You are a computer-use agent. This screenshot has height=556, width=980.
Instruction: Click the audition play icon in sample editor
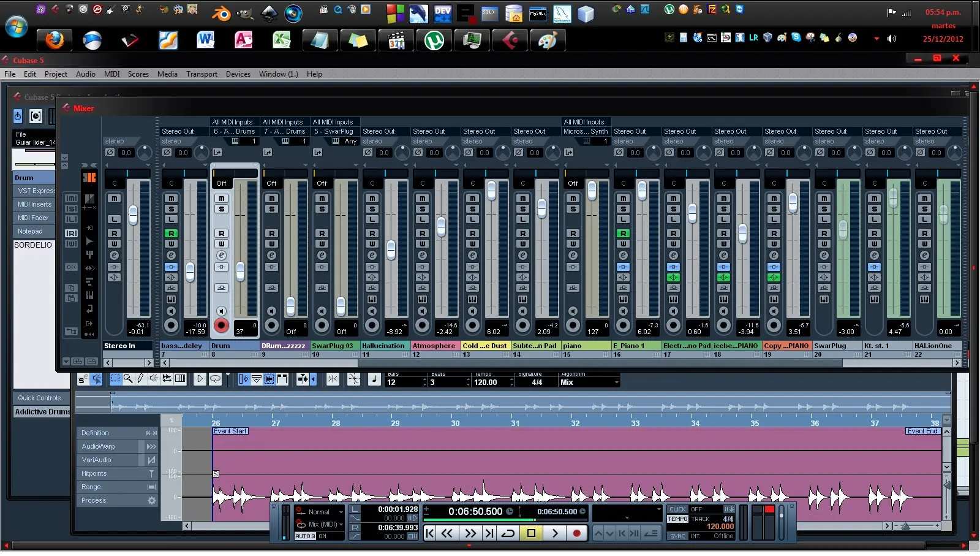pos(200,379)
